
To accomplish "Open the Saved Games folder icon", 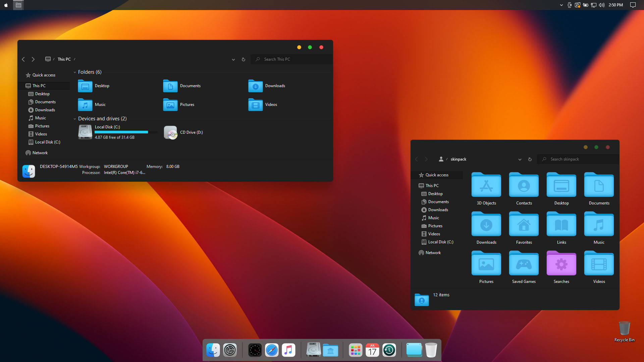I will click(524, 264).
